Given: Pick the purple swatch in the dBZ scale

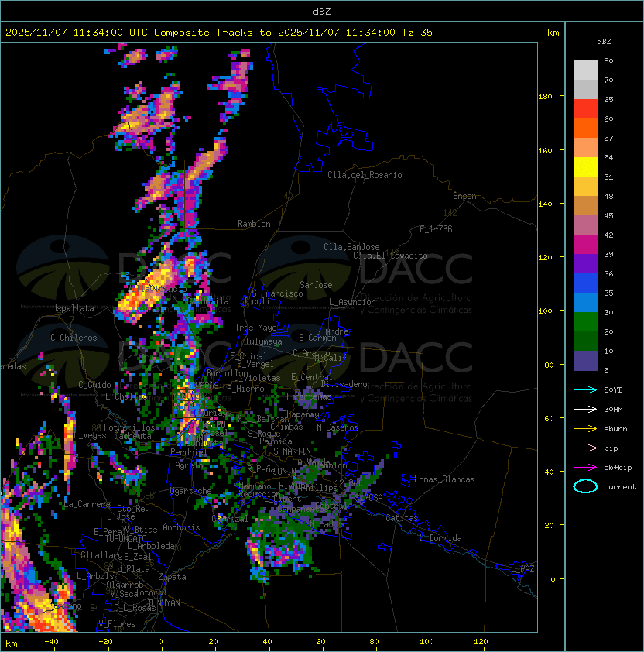Looking at the screenshot, I should click(x=585, y=264).
